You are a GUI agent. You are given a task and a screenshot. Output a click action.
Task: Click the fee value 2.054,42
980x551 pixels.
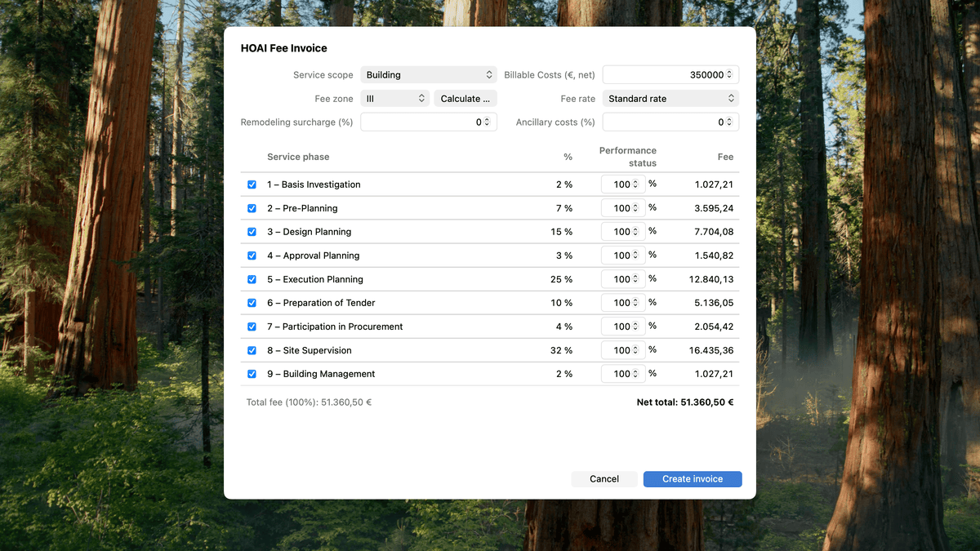coord(714,327)
